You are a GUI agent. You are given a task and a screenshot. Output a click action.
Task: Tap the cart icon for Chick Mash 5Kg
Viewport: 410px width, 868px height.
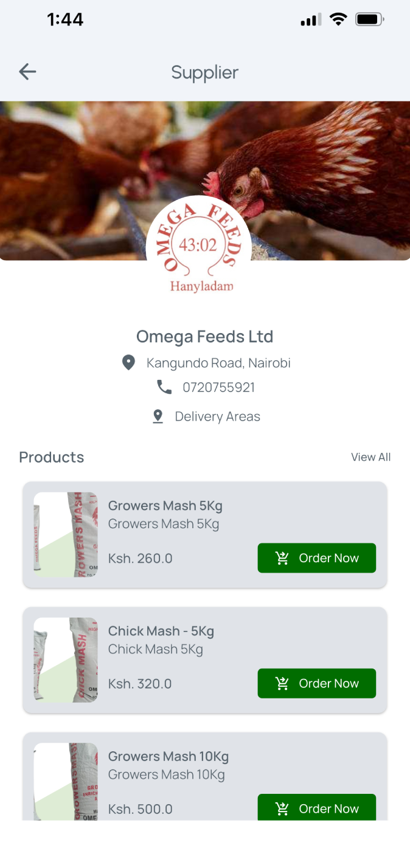[x=282, y=683]
